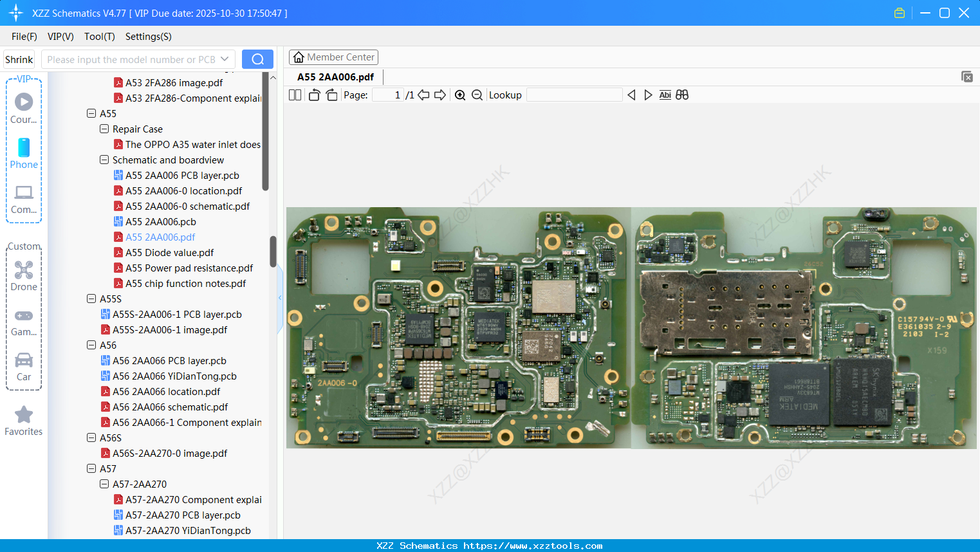
Task: Collapse the A55 tree node
Action: click(x=91, y=114)
